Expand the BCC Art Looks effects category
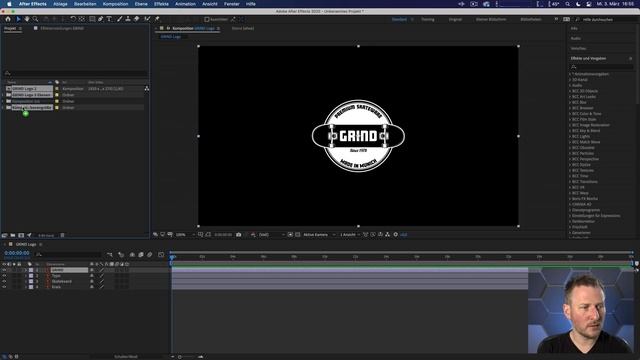Screen dimensions: 640x360 click(x=570, y=97)
